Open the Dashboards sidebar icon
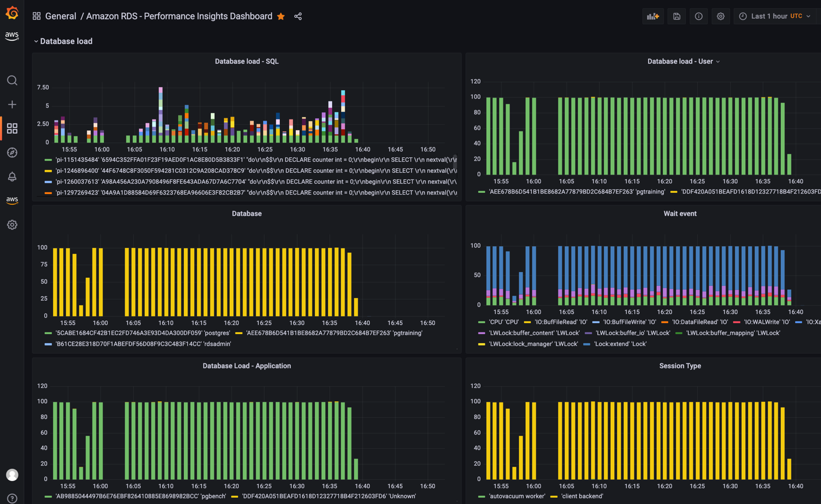Image resolution: width=821 pixels, height=504 pixels. coord(12,128)
